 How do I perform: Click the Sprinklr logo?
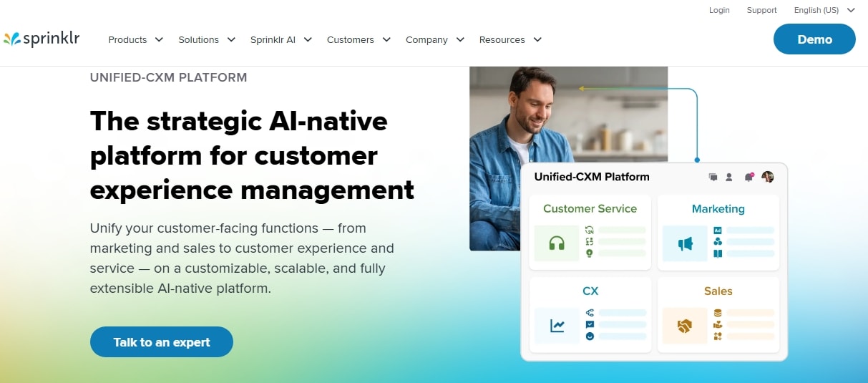coord(41,39)
